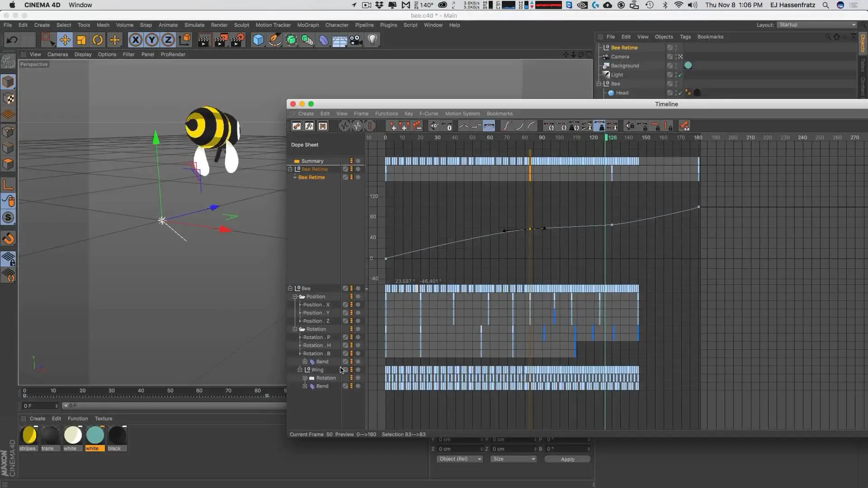Open the Subdivision Surface generator icon

coord(291,40)
